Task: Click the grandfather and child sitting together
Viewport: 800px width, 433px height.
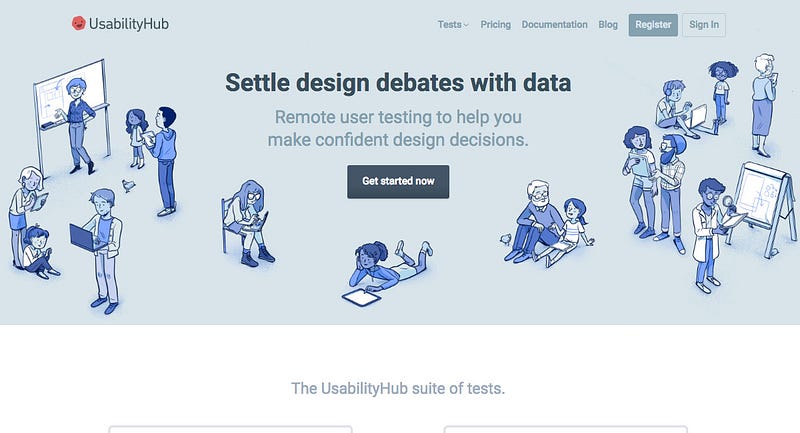Action: tap(548, 223)
